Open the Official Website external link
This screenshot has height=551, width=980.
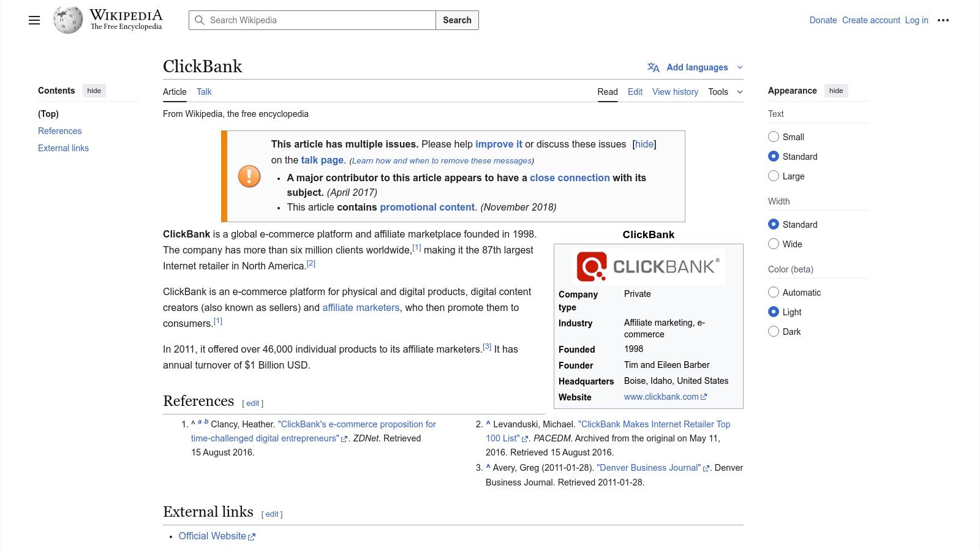[x=217, y=536]
